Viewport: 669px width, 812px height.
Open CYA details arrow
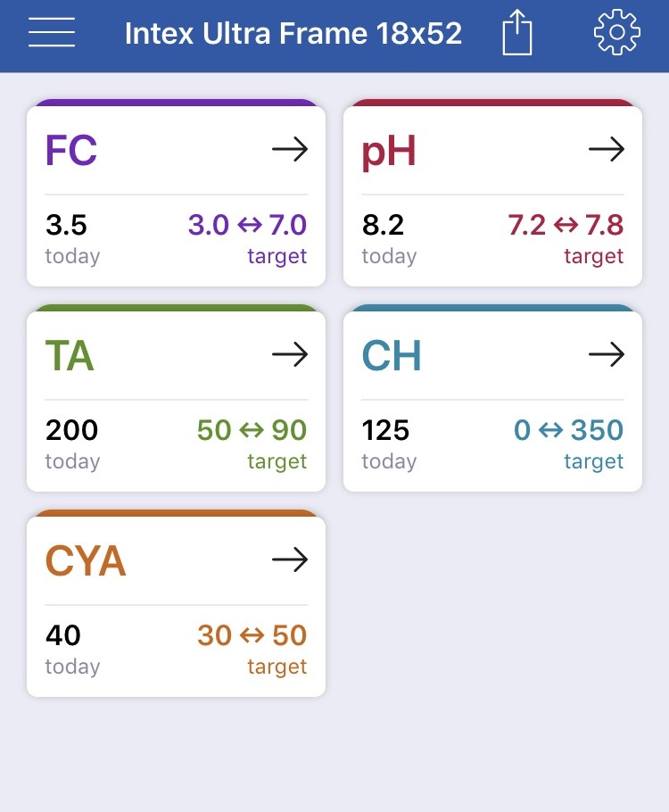click(x=290, y=559)
